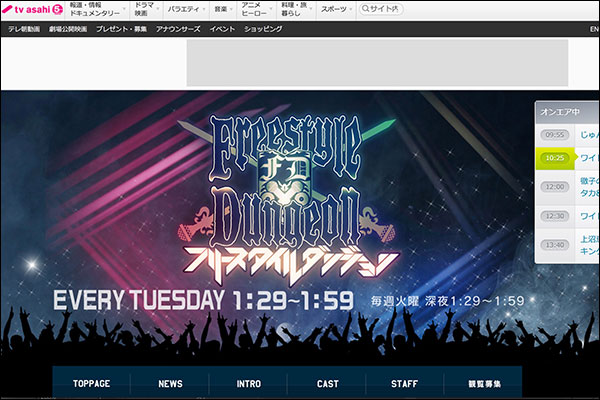This screenshot has width=600, height=400.
Task: Open the 13:40 program listing
Action: [x=555, y=242]
